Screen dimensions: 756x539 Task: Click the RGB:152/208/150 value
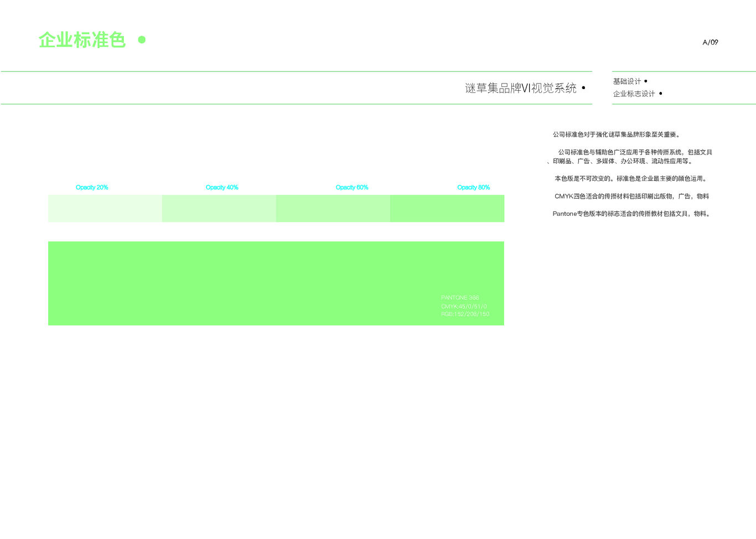click(465, 314)
